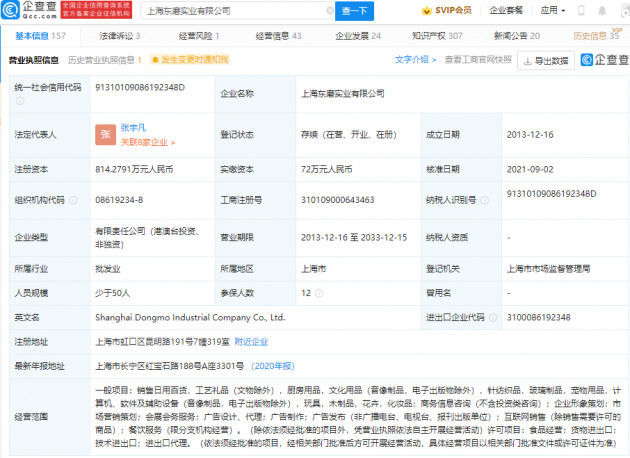Select company name 上海东磨实业有限公司 cell
The image size is (630, 458).
pyautogui.click(x=343, y=94)
